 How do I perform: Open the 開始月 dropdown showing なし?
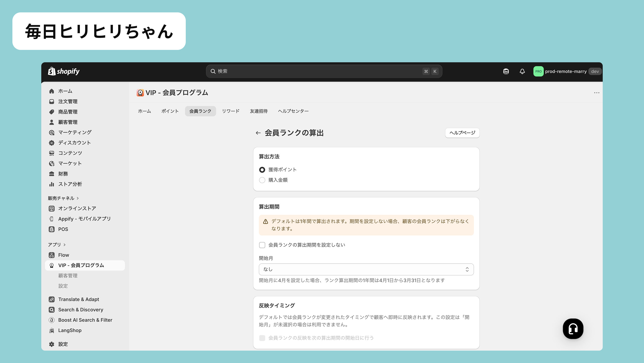366,269
